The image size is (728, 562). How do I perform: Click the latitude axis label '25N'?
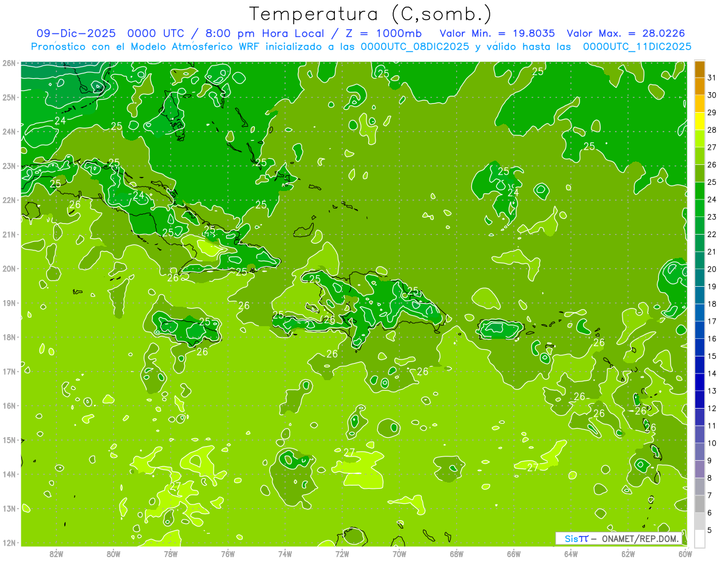tap(9, 98)
